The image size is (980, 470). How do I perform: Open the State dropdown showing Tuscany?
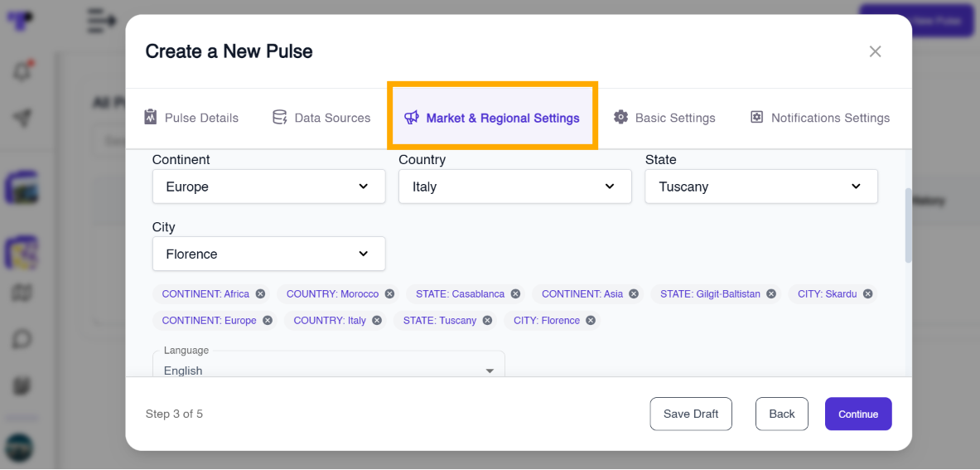pyautogui.click(x=761, y=187)
